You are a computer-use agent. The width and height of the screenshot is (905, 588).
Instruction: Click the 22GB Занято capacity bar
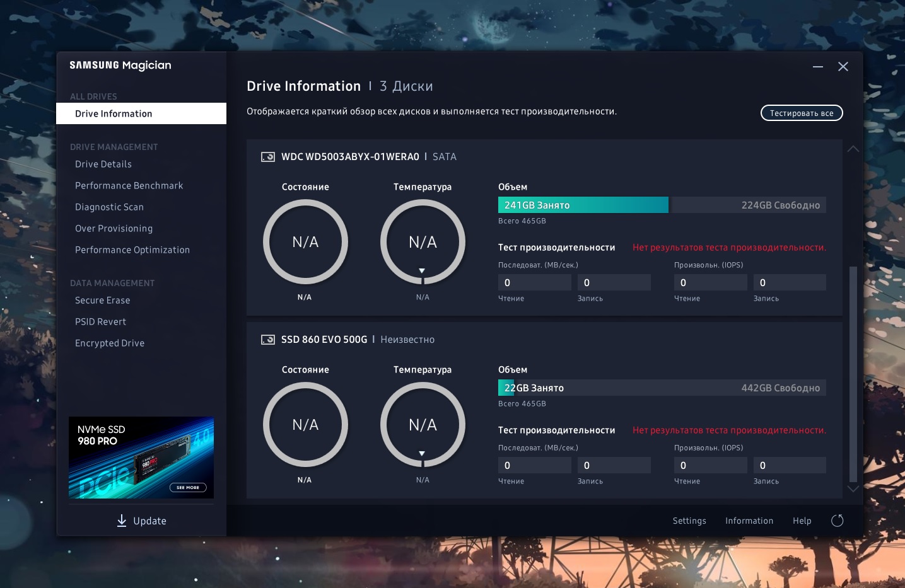[x=506, y=388]
